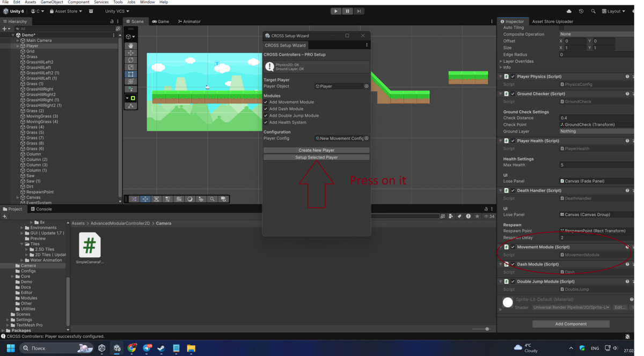Expand the Main Camera hierarchy item
This screenshot has height=356, width=644.
point(18,40)
